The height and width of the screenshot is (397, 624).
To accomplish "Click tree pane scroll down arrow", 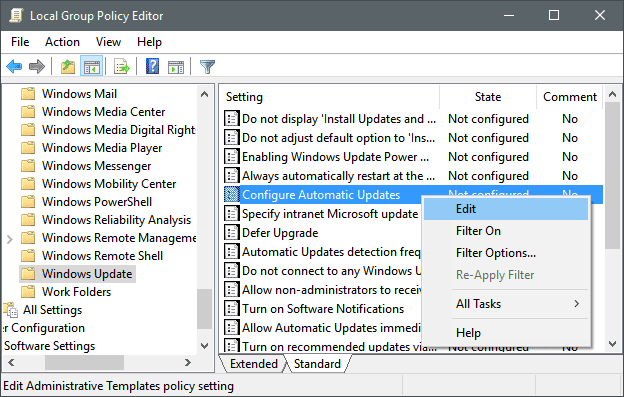I will coord(205,346).
